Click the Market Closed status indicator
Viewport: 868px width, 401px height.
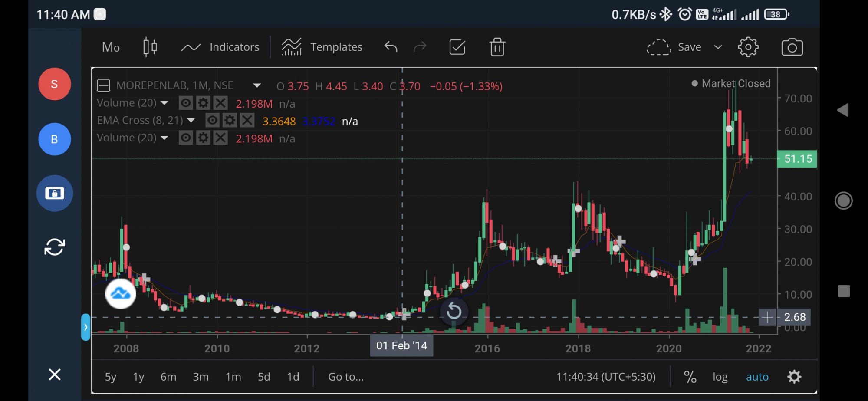731,83
